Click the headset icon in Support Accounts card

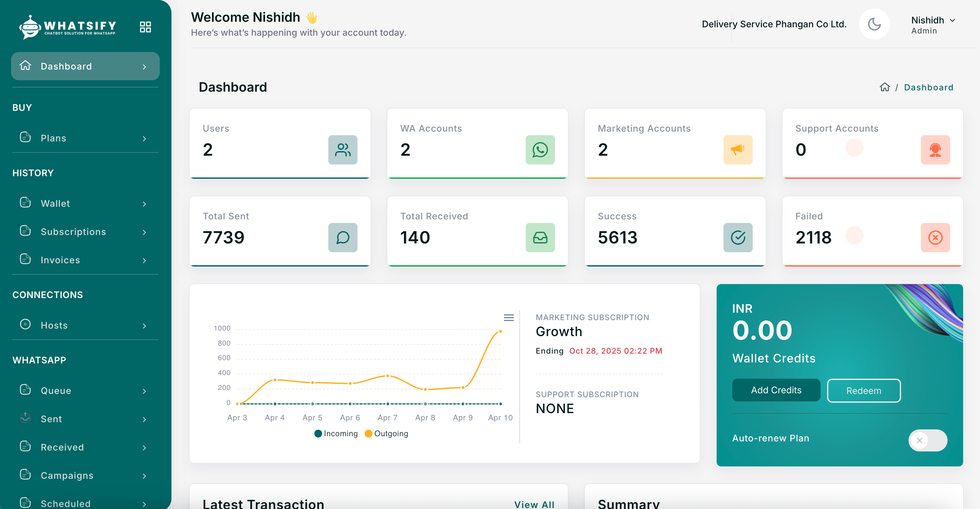935,150
